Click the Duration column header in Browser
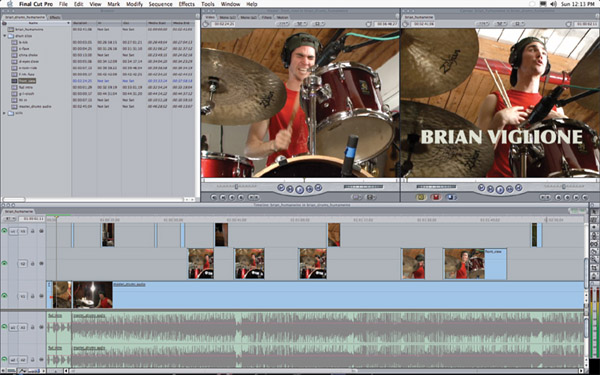This screenshot has height=375, width=600. click(x=84, y=23)
